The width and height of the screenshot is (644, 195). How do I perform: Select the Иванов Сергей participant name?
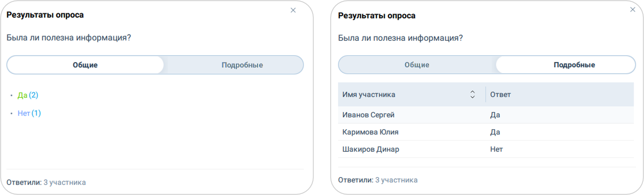pyautogui.click(x=368, y=115)
